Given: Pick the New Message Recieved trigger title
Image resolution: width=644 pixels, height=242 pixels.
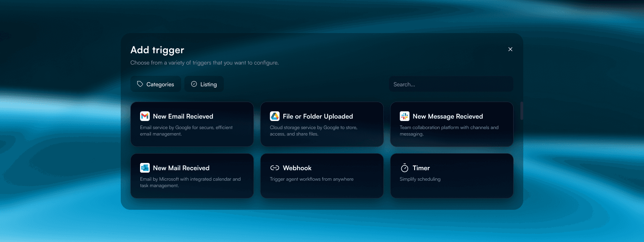Looking at the screenshot, I should 448,116.
